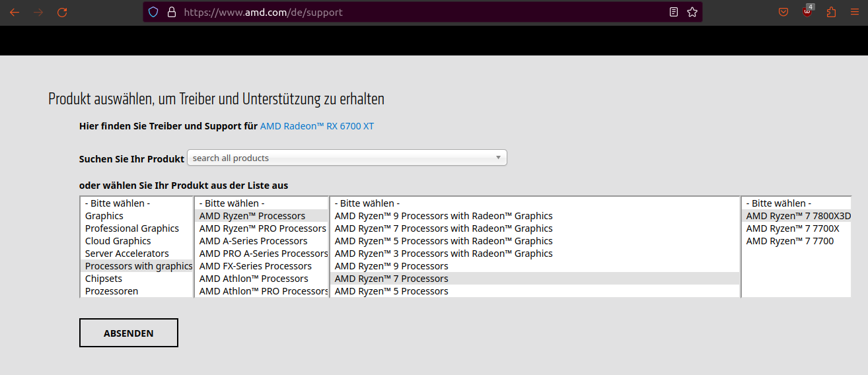The height and width of the screenshot is (375, 868).
Task: Select Server Accelerators category
Action: pyautogui.click(x=137, y=254)
